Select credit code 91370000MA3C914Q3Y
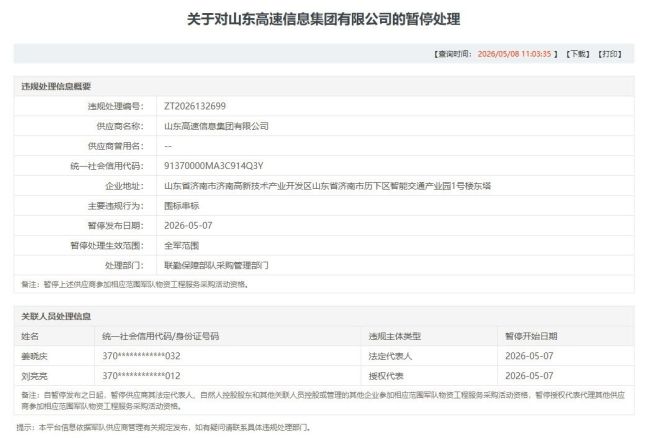Viewport: 650px width, 445px height. click(213, 166)
